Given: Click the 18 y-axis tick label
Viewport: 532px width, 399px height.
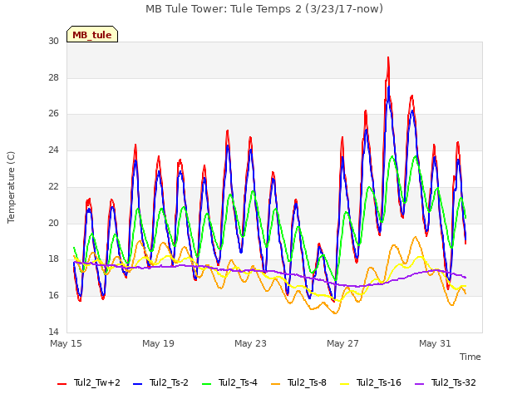Looking at the screenshot, I should pos(53,259).
